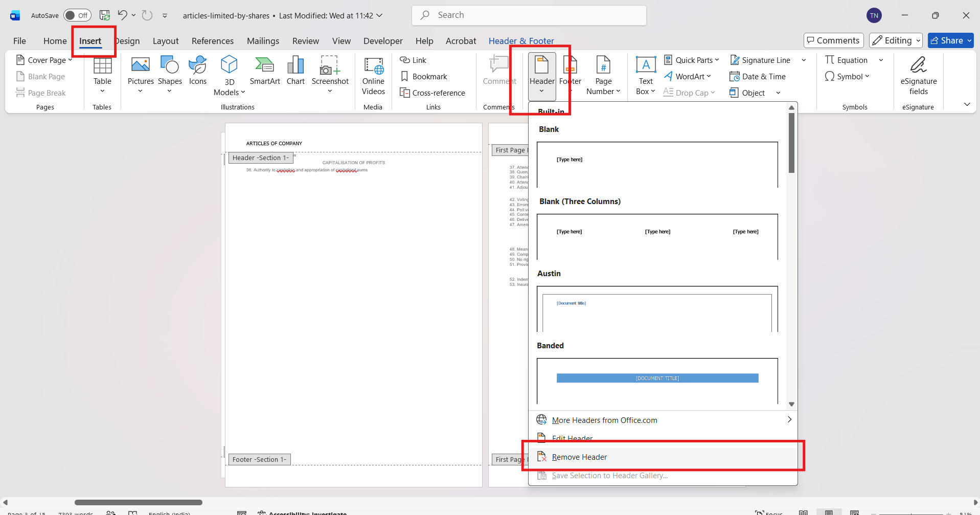Select the Blank (Three Columns) header thumbnail
The width and height of the screenshot is (980, 515).
pos(657,237)
